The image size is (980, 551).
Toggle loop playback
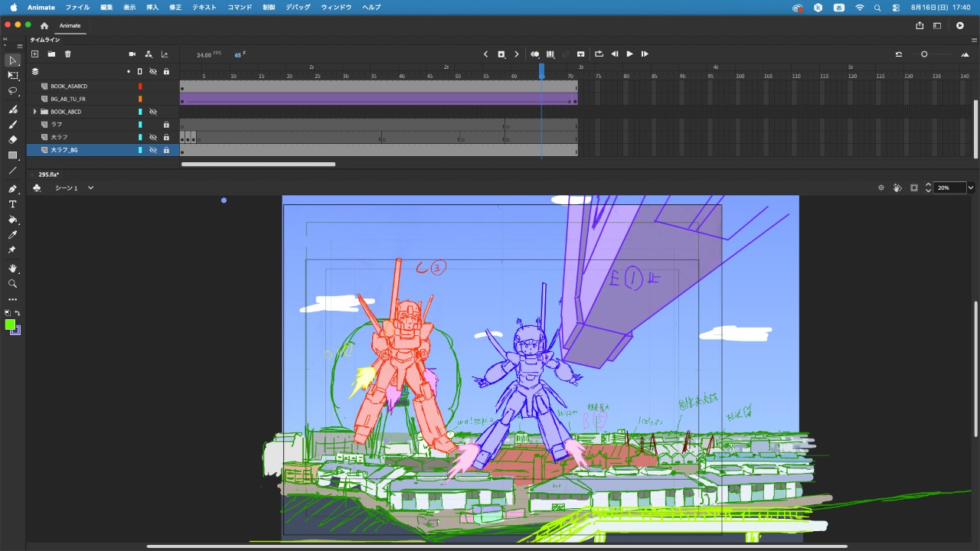[x=599, y=54]
